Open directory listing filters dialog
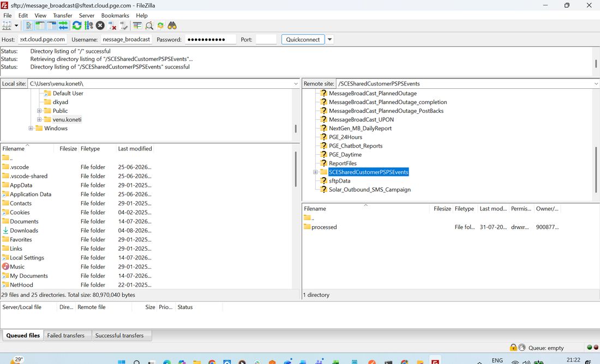The image size is (600, 364). point(137,26)
